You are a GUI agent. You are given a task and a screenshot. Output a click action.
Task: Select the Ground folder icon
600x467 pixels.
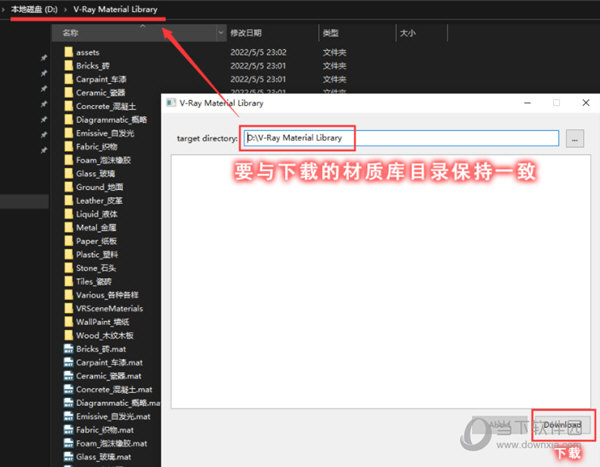coord(68,187)
